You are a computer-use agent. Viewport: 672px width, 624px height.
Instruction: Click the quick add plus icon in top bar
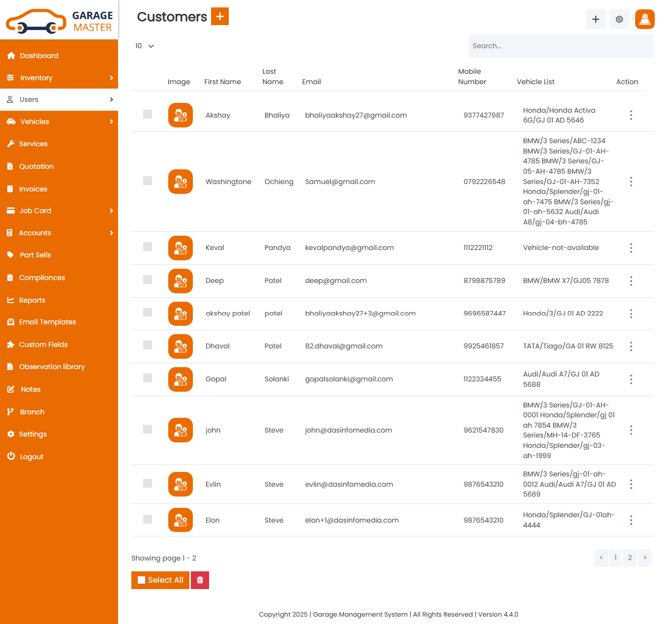(595, 19)
